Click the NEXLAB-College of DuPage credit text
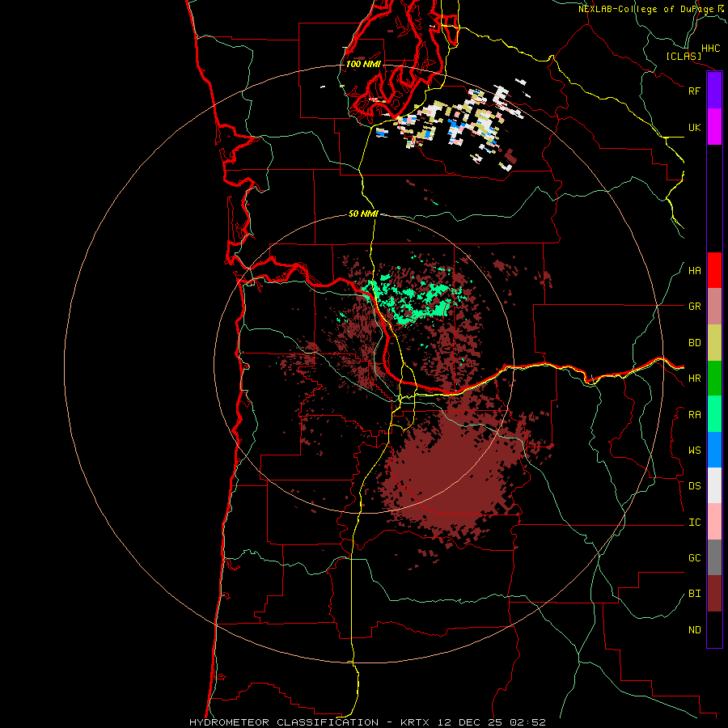Viewport: 728px width, 728px height. [x=645, y=9]
